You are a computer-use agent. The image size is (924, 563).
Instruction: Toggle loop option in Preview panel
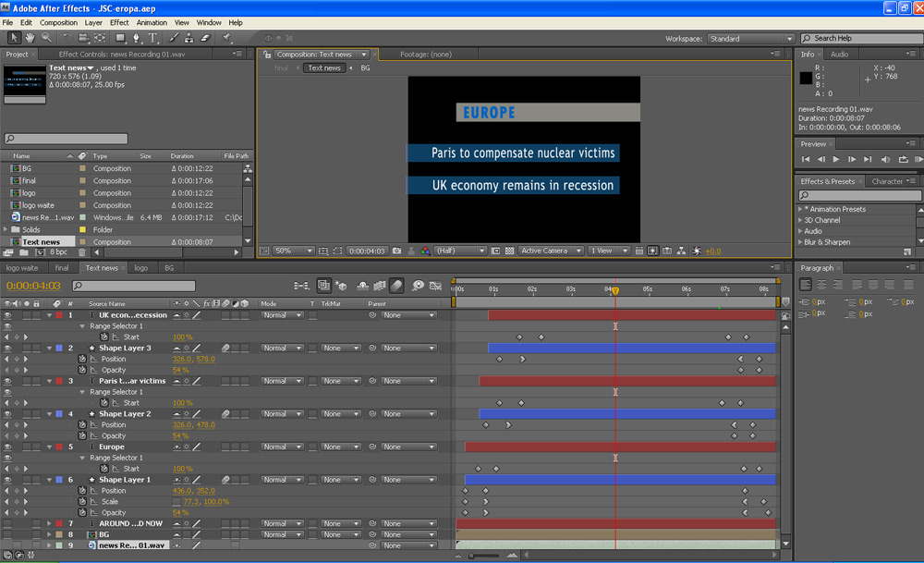pyautogui.click(x=903, y=159)
